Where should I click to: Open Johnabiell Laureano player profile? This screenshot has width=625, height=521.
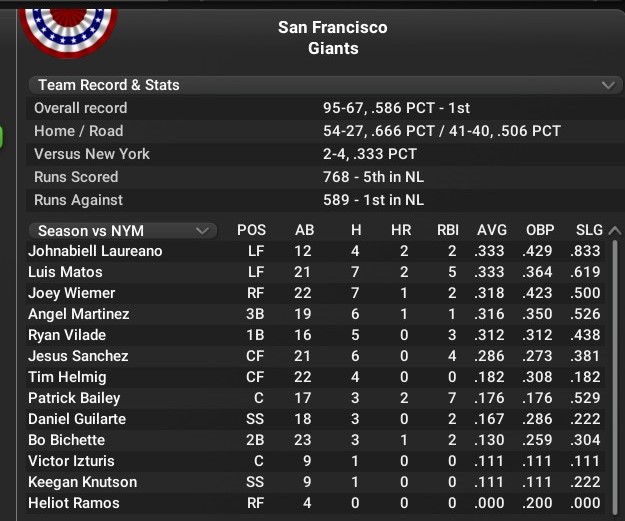tap(95, 251)
